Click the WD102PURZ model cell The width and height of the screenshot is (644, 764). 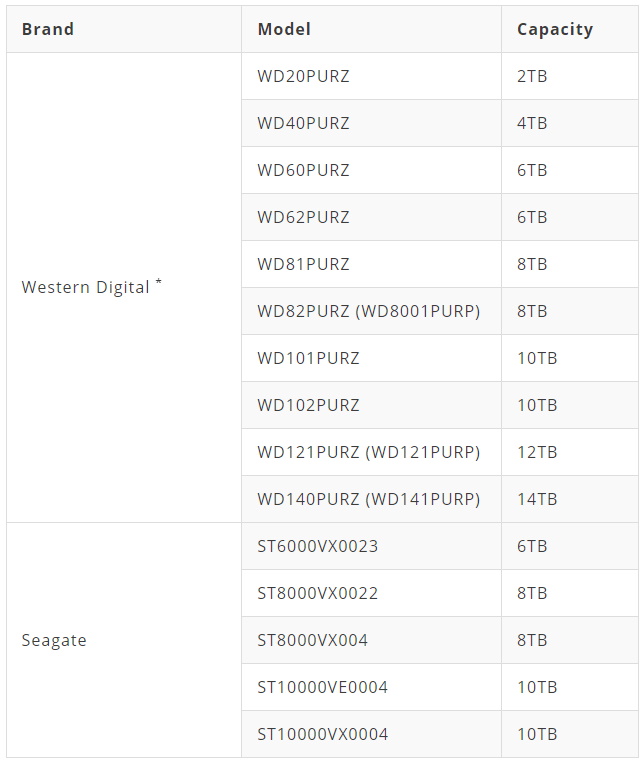click(x=371, y=405)
